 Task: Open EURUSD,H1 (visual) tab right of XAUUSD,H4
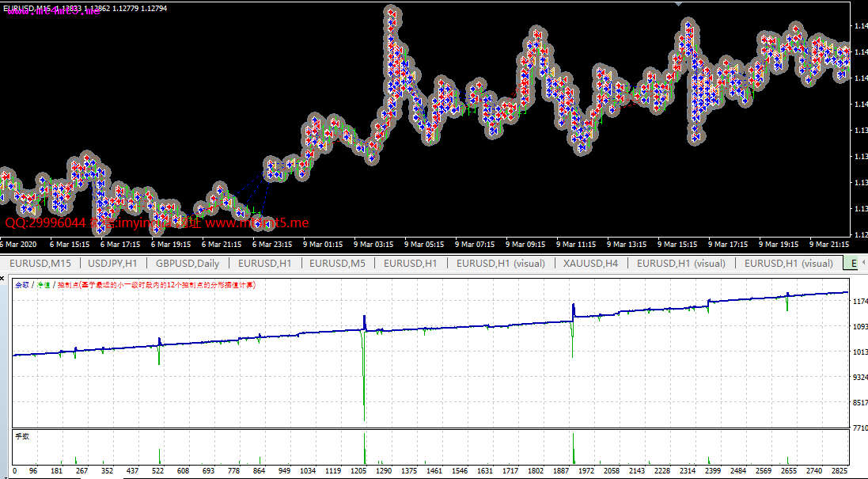click(680, 263)
